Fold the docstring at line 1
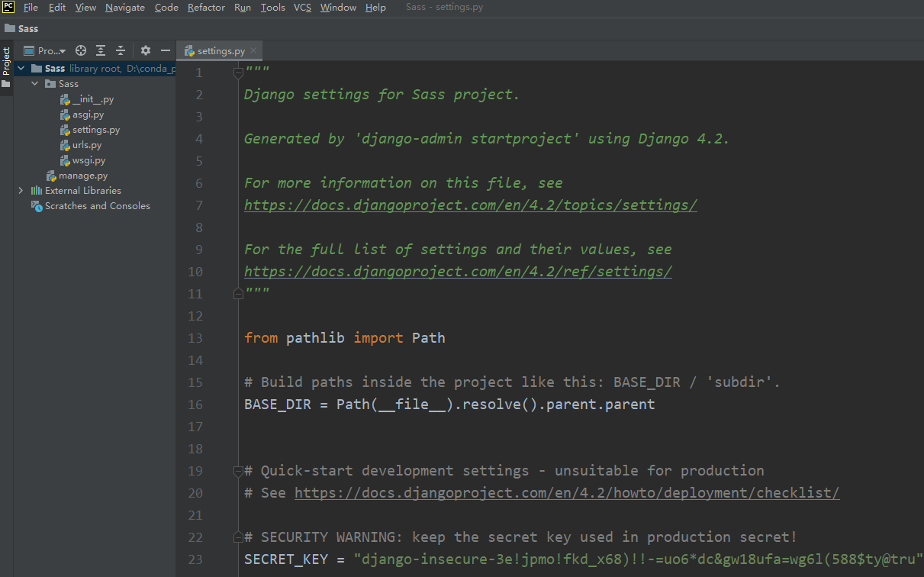 pos(238,73)
